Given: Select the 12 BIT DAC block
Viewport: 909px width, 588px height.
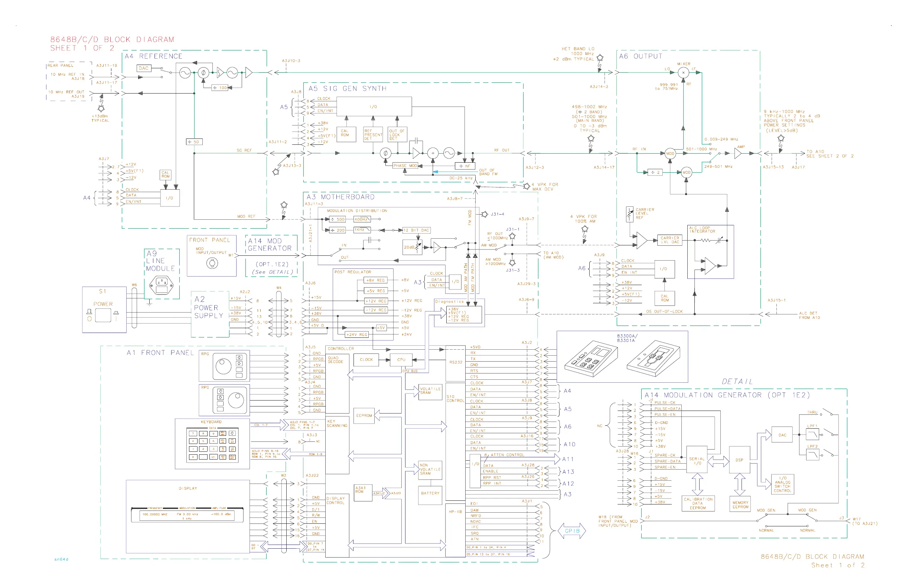Looking at the screenshot, I should 416,230.
